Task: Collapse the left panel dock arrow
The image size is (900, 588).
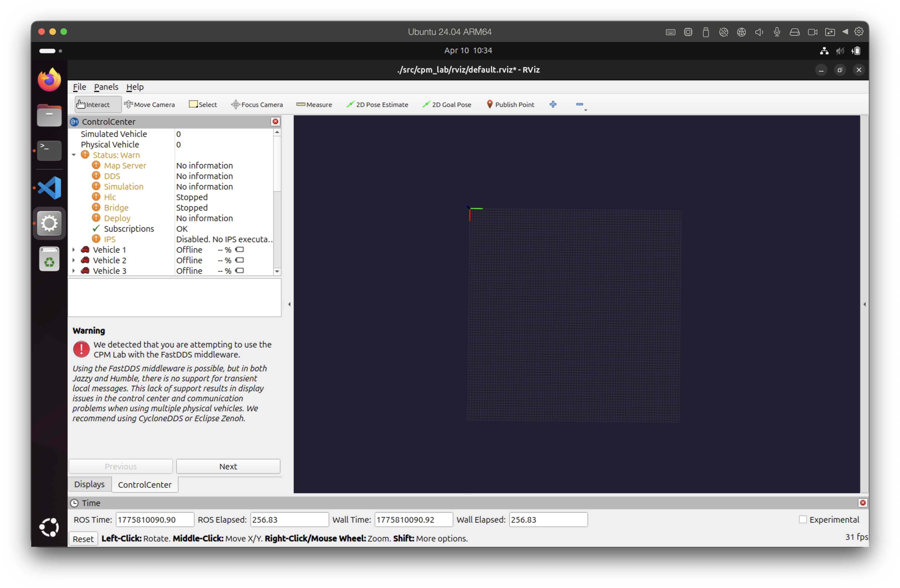Action: (x=289, y=305)
